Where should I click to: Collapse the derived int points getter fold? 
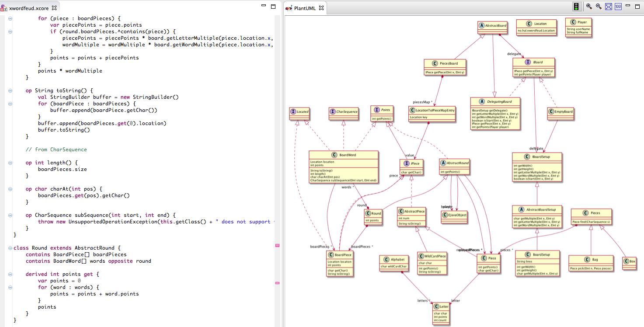click(x=10, y=274)
